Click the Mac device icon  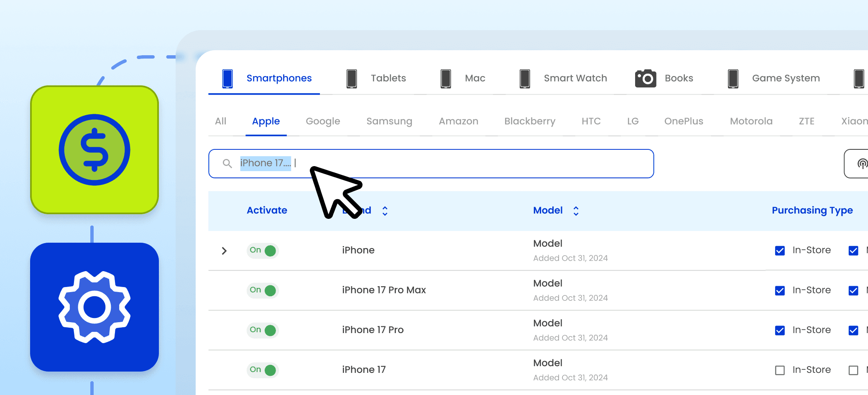click(x=446, y=78)
